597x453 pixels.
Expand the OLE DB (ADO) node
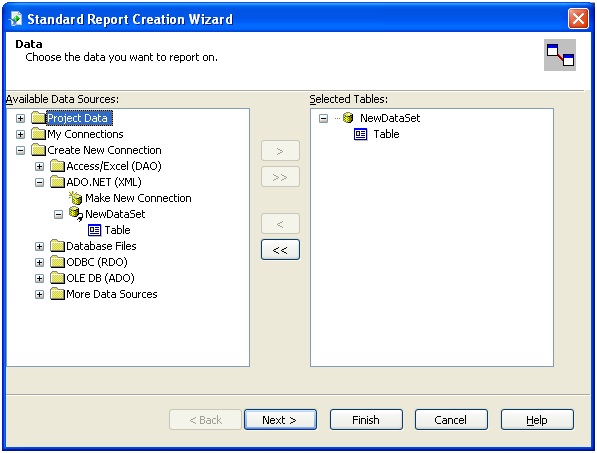click(x=39, y=278)
